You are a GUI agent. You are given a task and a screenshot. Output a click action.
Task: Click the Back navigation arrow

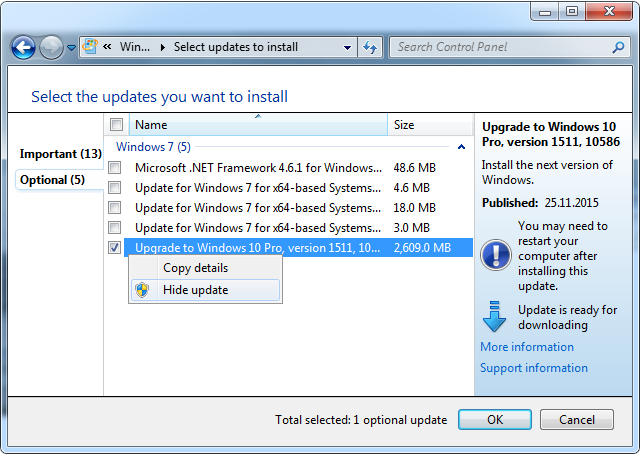click(23, 47)
